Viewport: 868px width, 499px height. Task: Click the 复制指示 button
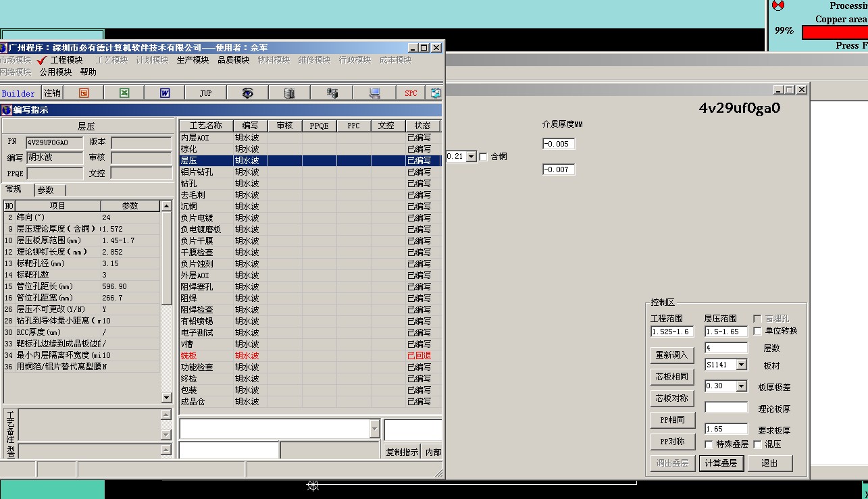pyautogui.click(x=403, y=452)
